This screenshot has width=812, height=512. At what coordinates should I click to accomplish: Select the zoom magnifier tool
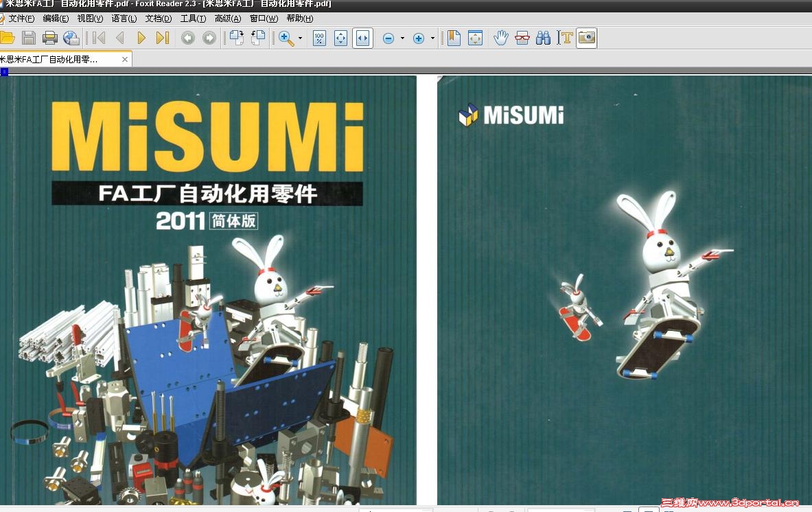pos(286,38)
